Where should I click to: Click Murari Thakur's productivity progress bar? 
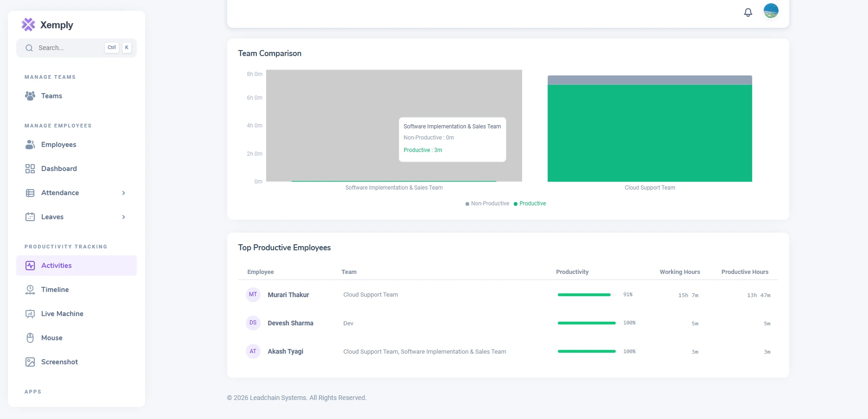point(587,295)
